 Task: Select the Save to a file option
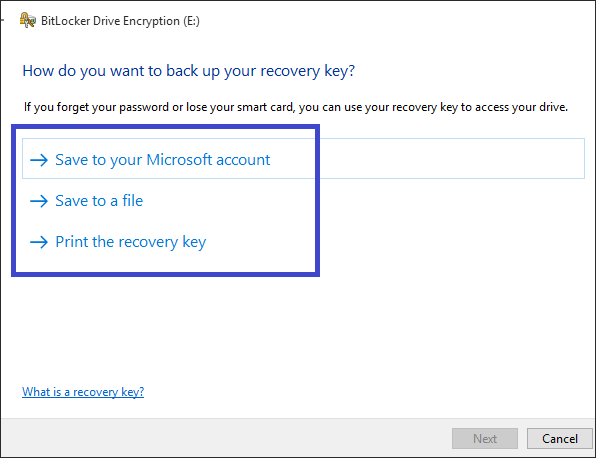tap(99, 201)
